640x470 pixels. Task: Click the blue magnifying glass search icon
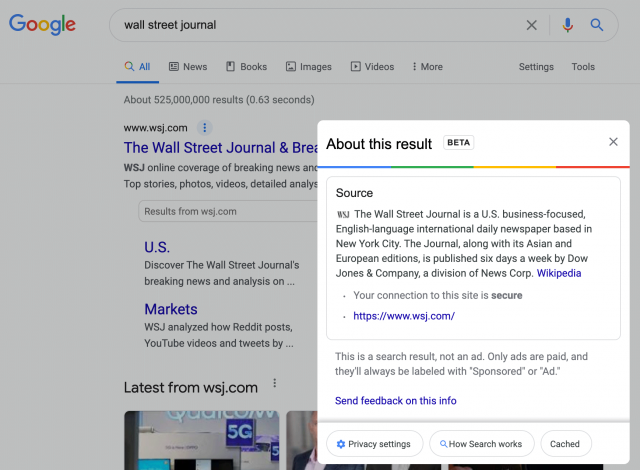596,25
